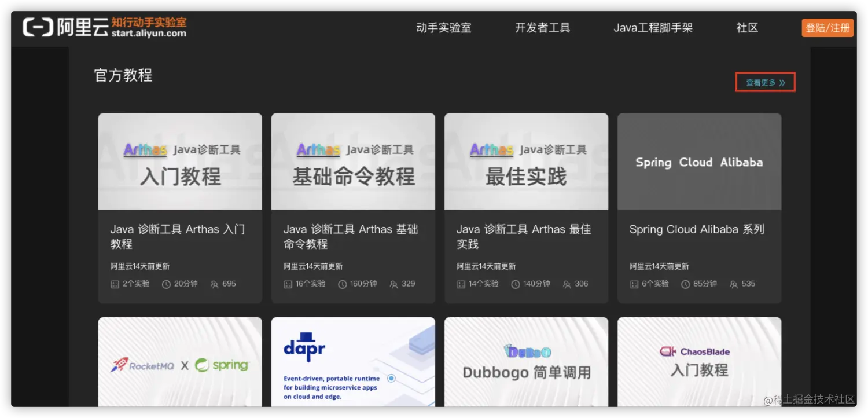Open the Spring Cloud Alibaba thumbnail

pyautogui.click(x=699, y=161)
